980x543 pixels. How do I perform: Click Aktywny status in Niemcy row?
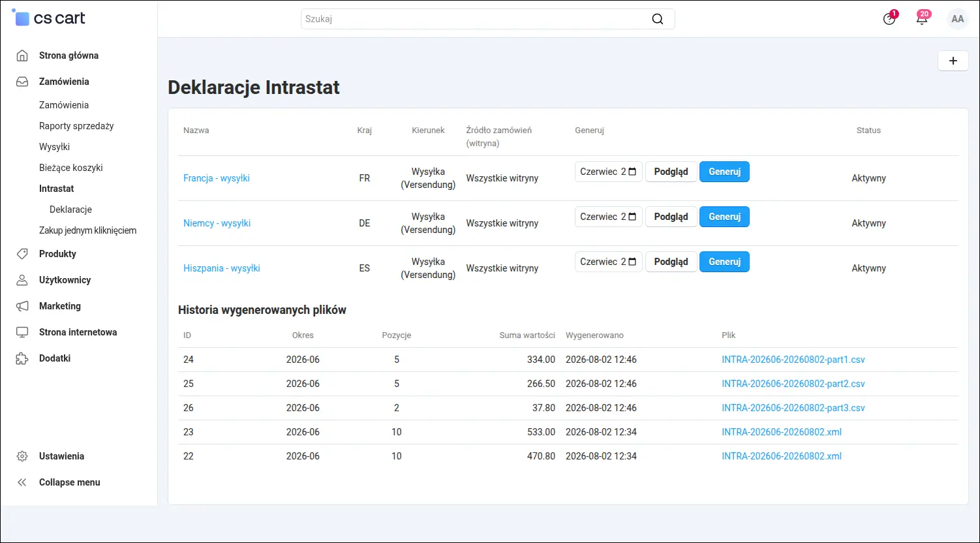pyautogui.click(x=868, y=223)
